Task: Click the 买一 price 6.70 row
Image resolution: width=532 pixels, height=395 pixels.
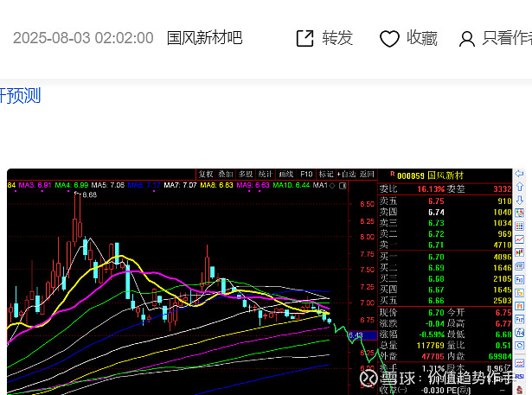Action: [445, 257]
